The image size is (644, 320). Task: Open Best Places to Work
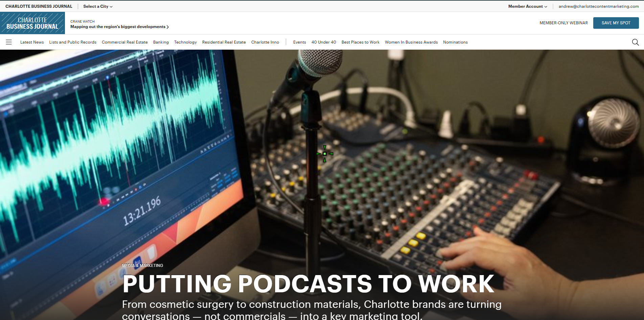tap(360, 42)
